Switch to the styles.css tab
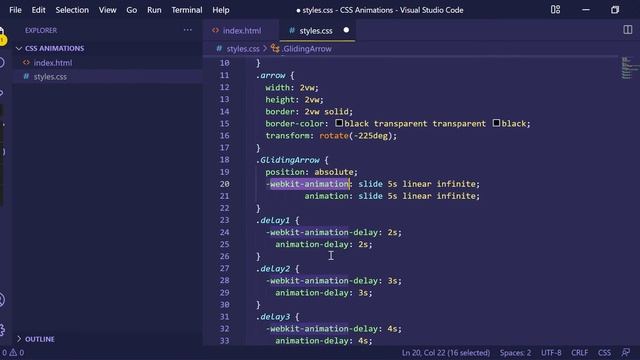Image resolution: width=640 pixels, height=360 pixels. (316, 31)
